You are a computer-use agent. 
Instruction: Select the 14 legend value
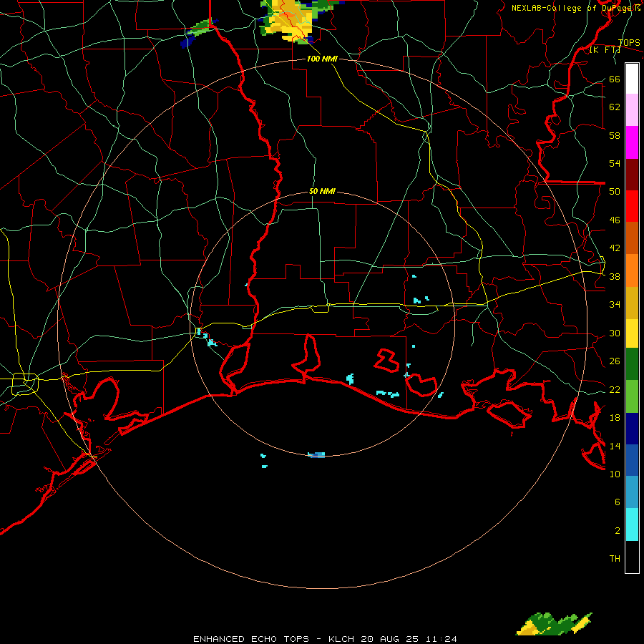coord(615,446)
